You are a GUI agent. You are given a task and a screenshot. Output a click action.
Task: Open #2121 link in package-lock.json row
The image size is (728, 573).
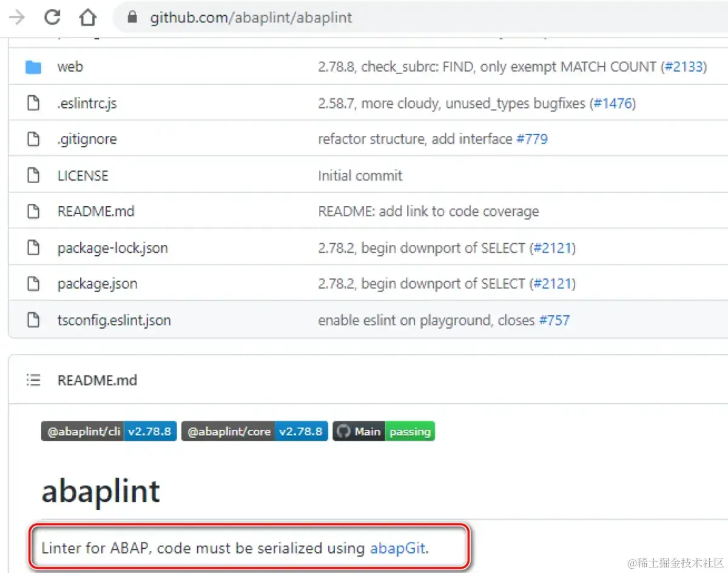[x=553, y=248]
